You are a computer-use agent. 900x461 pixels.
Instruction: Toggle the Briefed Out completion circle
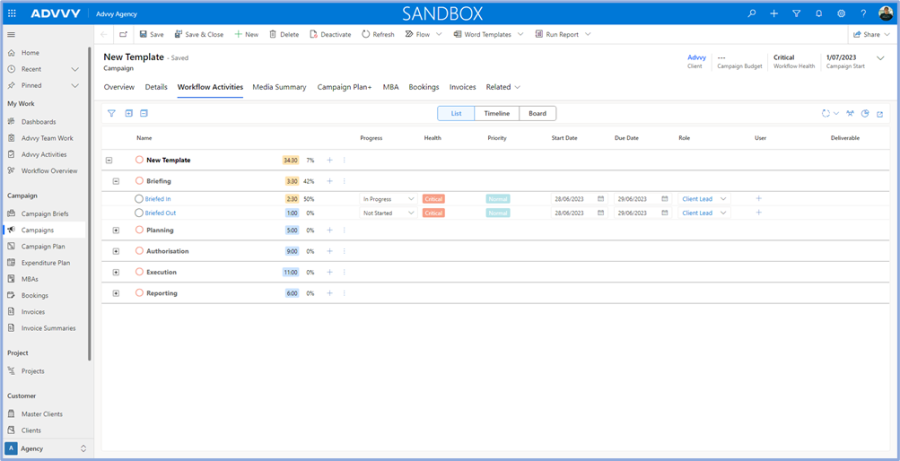pos(139,213)
